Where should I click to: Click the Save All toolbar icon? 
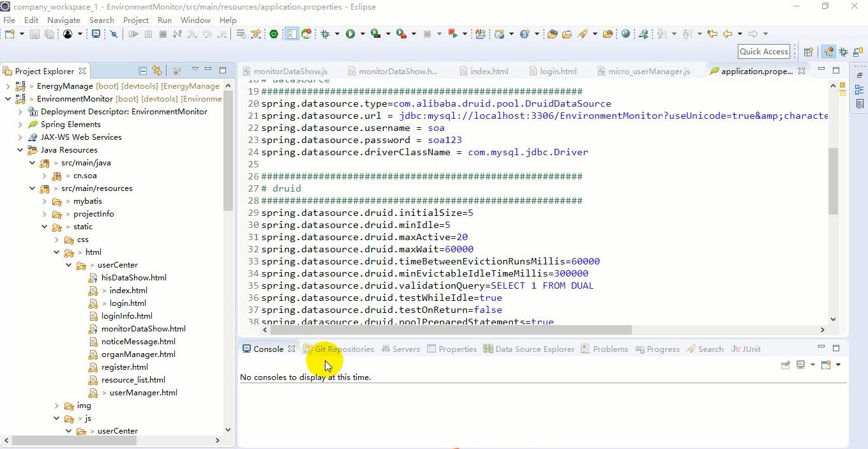[49, 34]
